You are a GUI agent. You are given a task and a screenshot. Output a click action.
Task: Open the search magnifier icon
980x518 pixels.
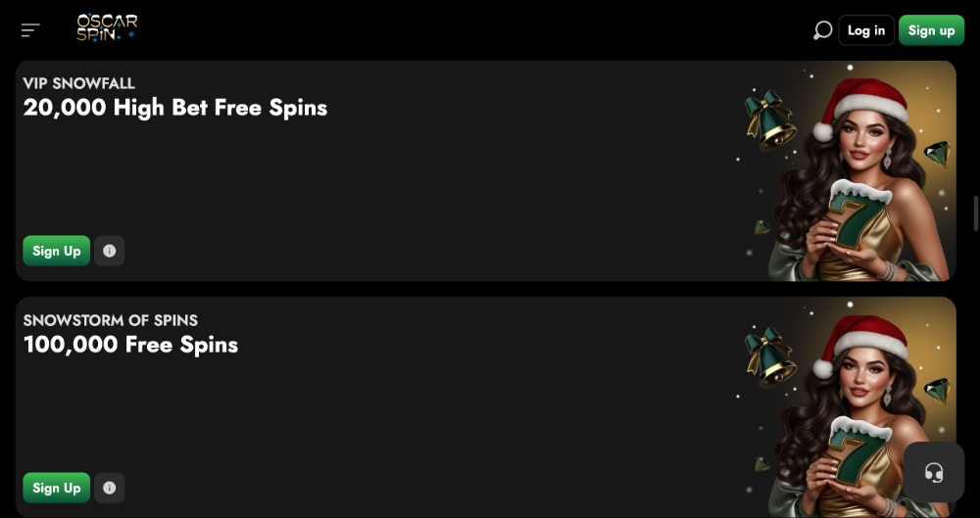point(822,30)
